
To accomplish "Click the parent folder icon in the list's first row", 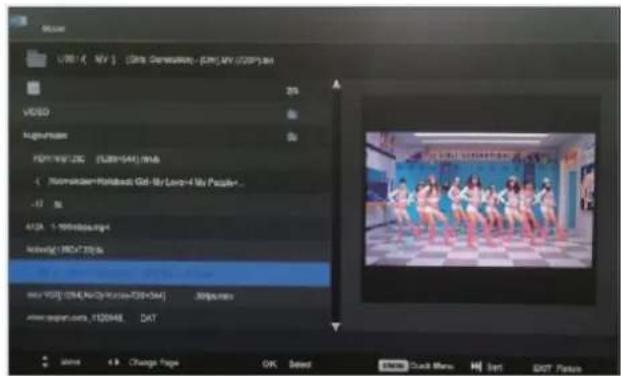I will click(x=33, y=88).
